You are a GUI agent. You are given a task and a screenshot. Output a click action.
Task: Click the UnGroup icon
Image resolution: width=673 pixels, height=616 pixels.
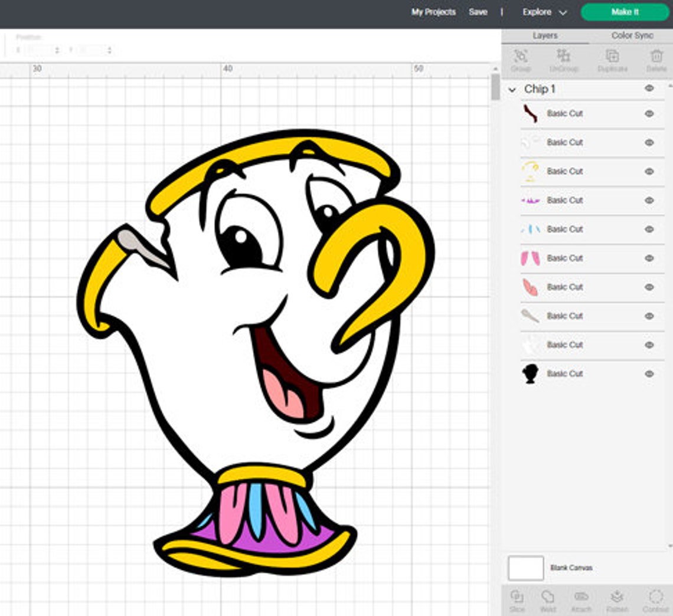coord(563,61)
